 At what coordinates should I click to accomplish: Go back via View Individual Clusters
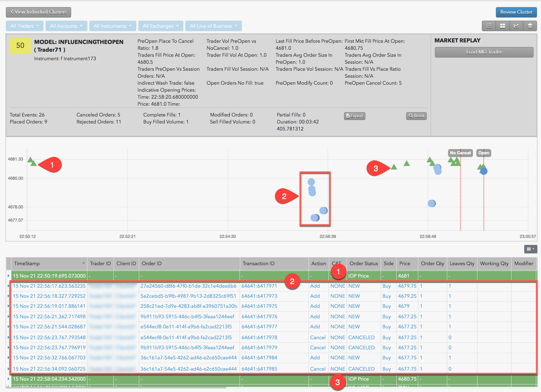[38, 12]
